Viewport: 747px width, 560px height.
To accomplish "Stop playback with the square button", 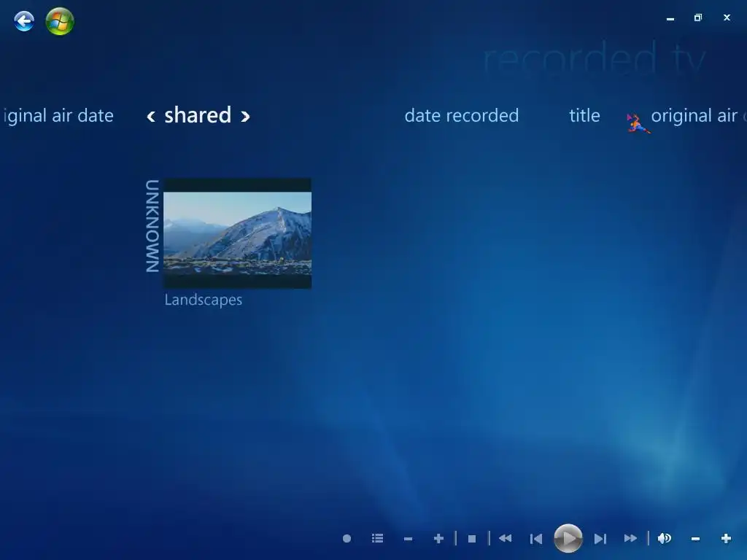I will [472, 539].
